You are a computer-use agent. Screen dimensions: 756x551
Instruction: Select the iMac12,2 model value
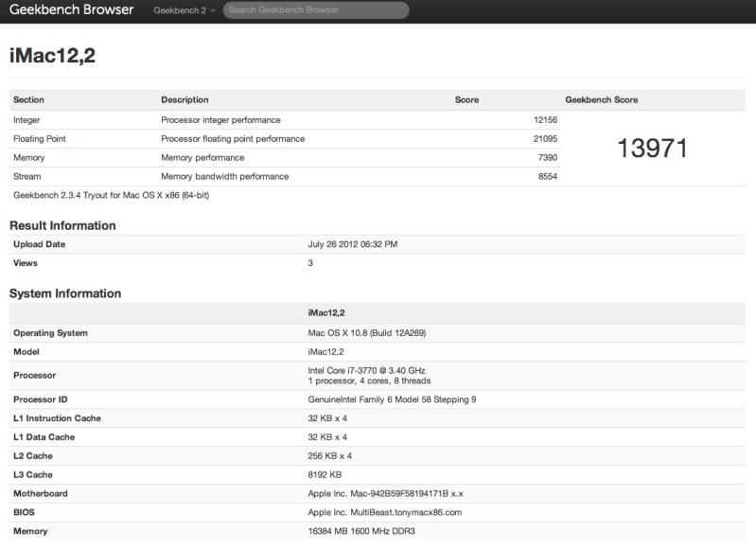pos(325,352)
